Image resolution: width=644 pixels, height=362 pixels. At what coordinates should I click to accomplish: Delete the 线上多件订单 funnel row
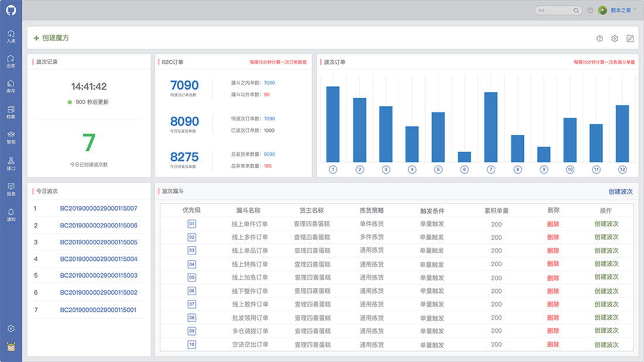point(553,237)
